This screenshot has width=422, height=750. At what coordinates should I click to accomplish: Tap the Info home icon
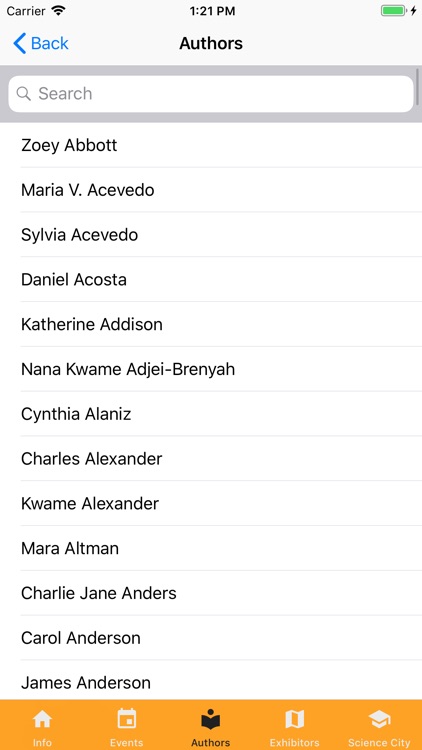point(42,719)
